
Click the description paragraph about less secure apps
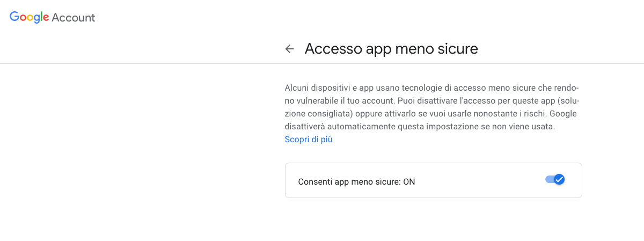[x=432, y=107]
